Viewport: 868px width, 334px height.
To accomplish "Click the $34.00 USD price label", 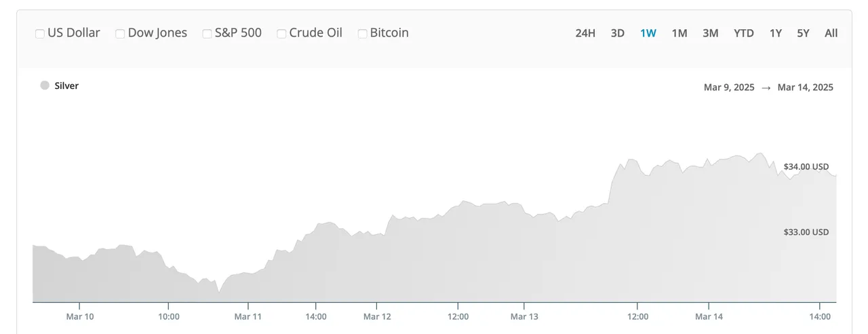I will 806,167.
